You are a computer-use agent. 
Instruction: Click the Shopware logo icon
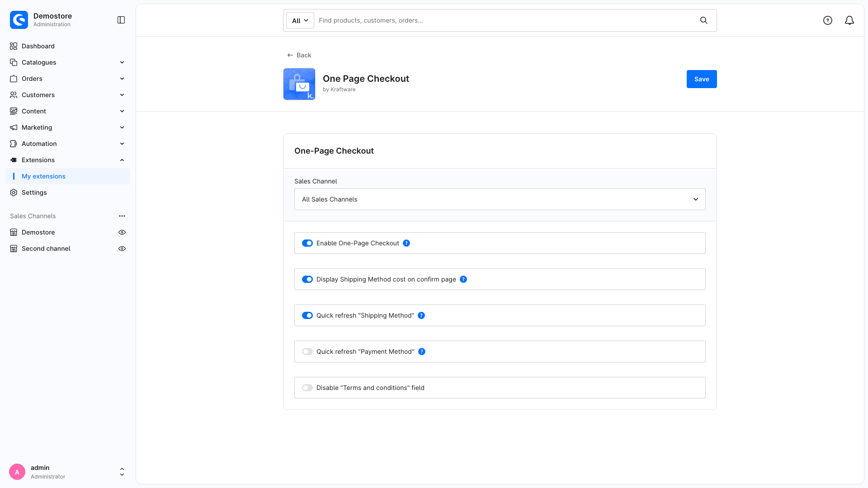pos(19,20)
